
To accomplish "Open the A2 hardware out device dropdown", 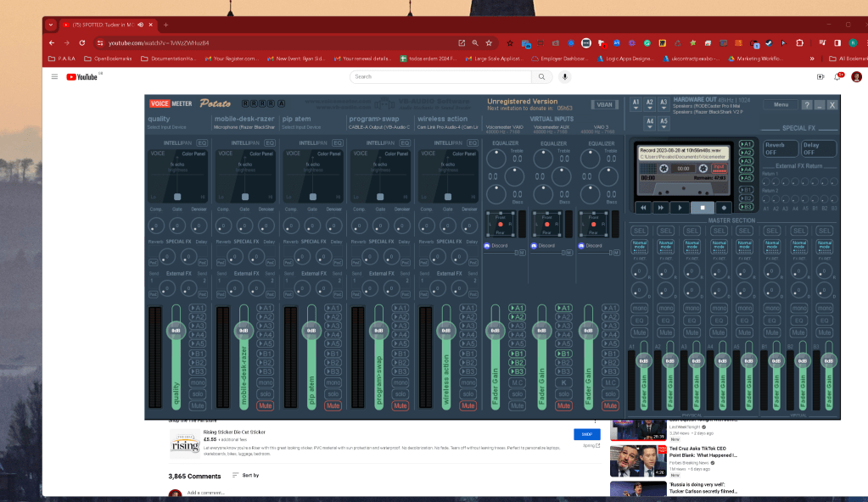I will point(649,104).
